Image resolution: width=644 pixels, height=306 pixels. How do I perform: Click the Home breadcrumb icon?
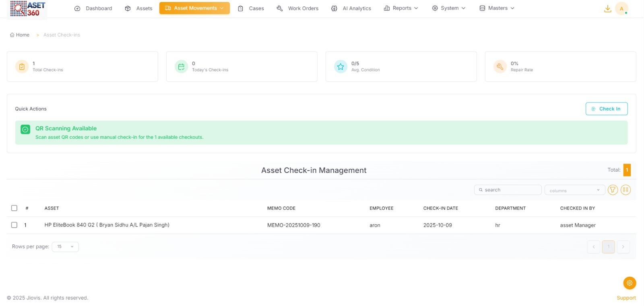[x=12, y=35]
